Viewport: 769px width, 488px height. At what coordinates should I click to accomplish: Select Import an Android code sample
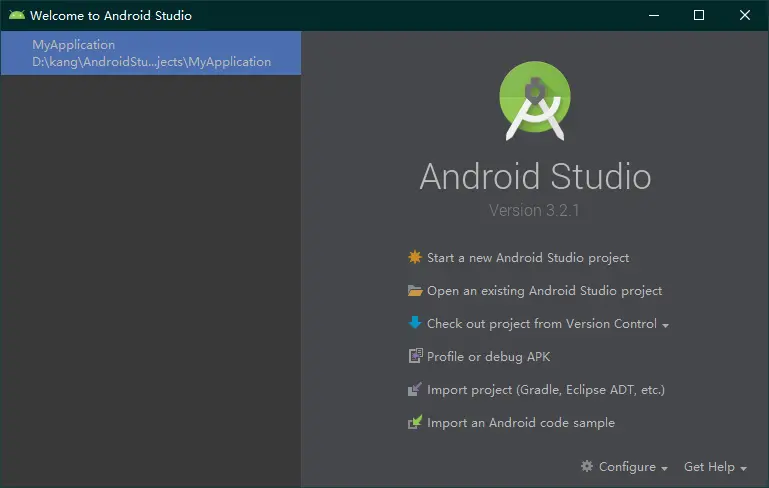pyautogui.click(x=521, y=423)
